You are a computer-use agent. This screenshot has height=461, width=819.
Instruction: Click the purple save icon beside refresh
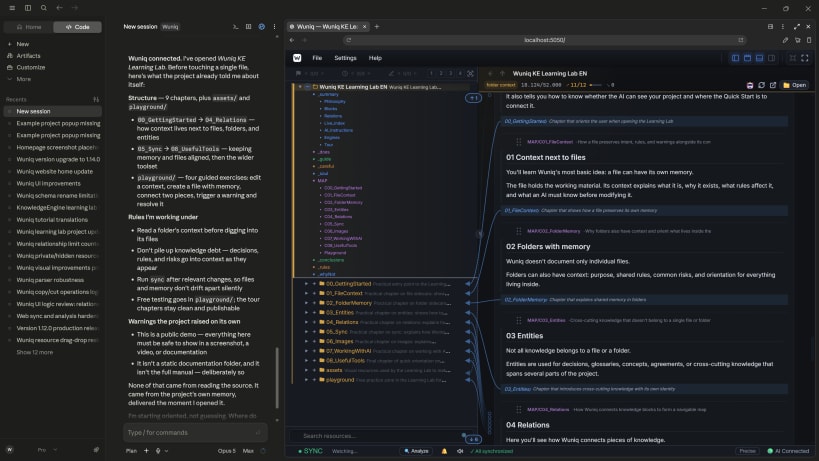point(750,85)
